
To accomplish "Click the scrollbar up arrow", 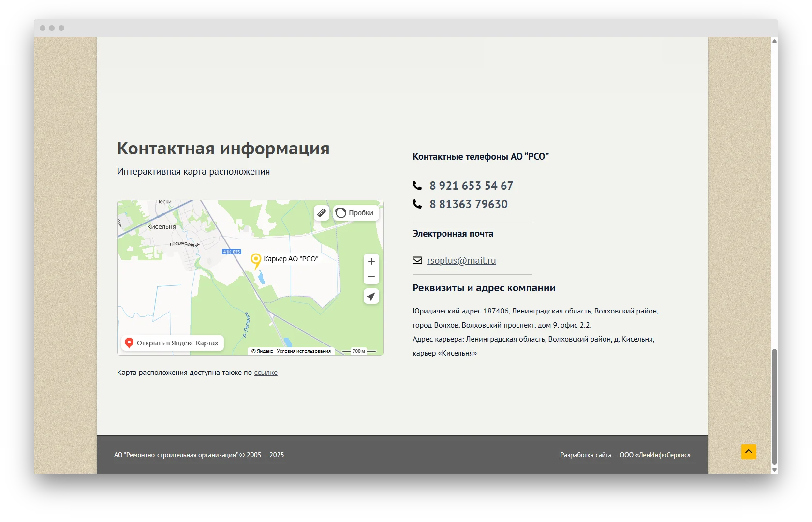I will [x=774, y=41].
